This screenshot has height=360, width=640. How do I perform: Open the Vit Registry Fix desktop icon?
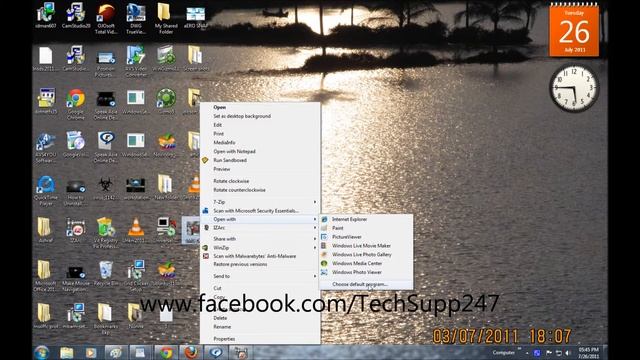pos(106,233)
